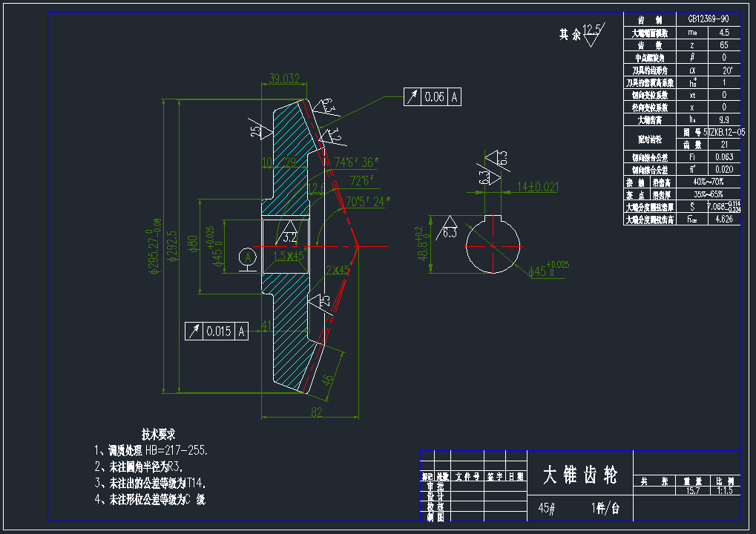This screenshot has height=534, width=756.
Task: Select the 1.5X45 chamfer note
Action: click(289, 256)
